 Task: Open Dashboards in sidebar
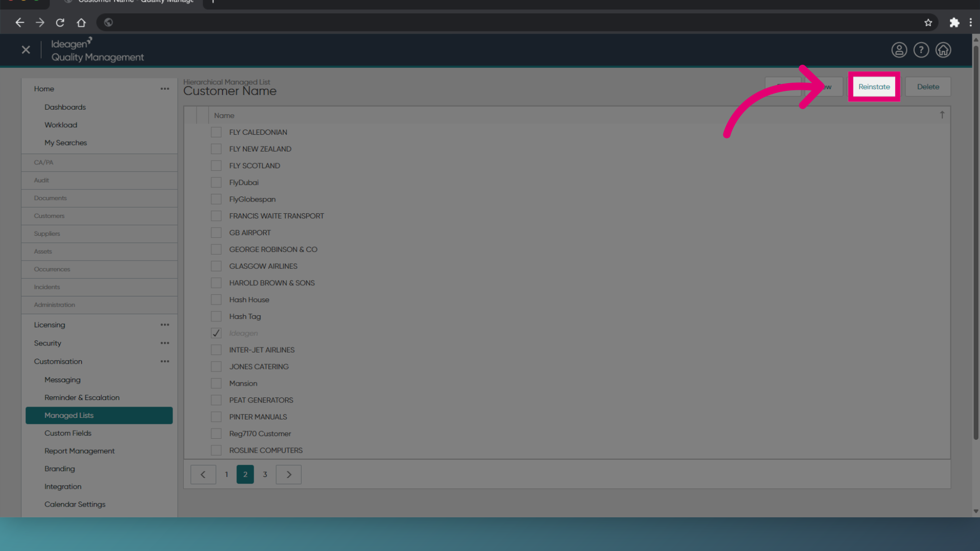coord(65,107)
